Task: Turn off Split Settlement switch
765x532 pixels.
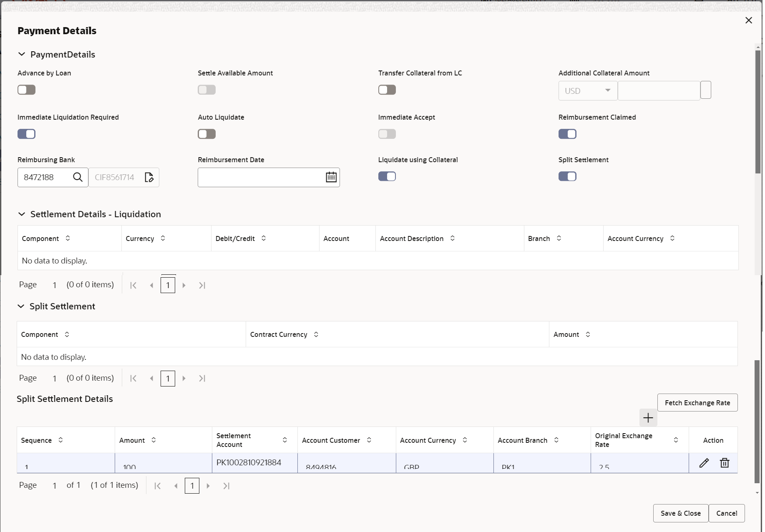Action: coord(567,176)
